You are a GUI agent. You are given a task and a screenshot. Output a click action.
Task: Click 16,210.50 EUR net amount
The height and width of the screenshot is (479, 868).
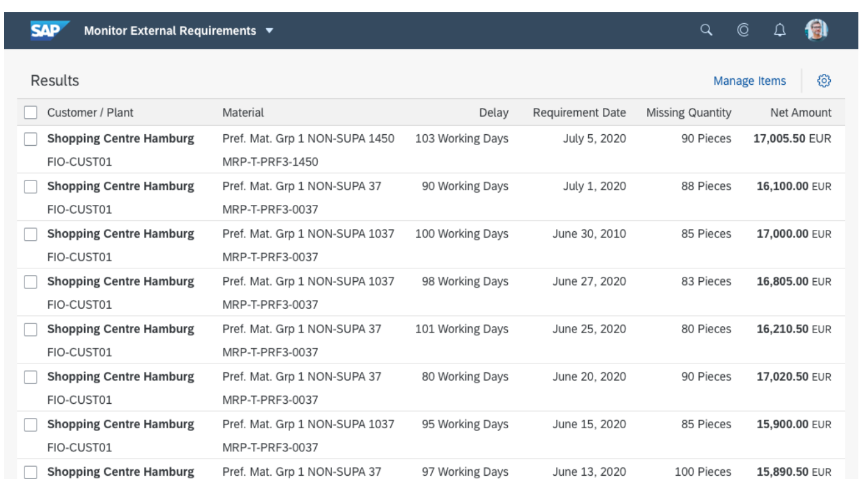point(794,328)
